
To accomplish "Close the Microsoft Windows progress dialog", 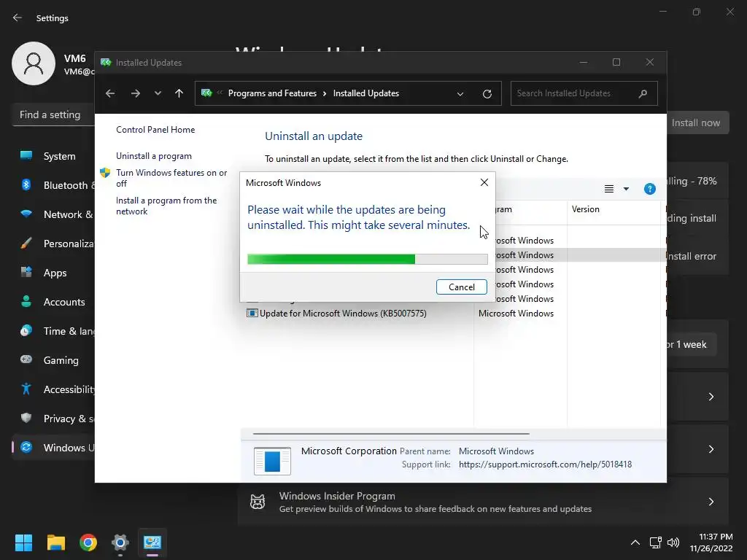I will (x=484, y=182).
